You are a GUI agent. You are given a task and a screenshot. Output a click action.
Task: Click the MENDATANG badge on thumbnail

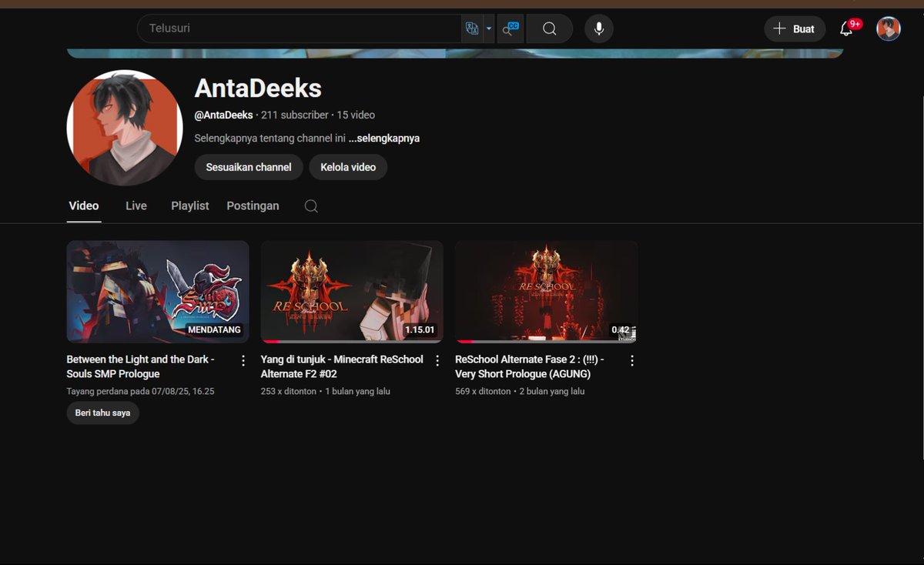pyautogui.click(x=214, y=329)
